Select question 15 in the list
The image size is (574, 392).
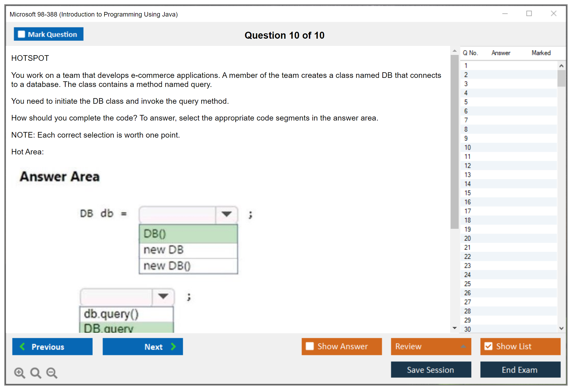467,193
